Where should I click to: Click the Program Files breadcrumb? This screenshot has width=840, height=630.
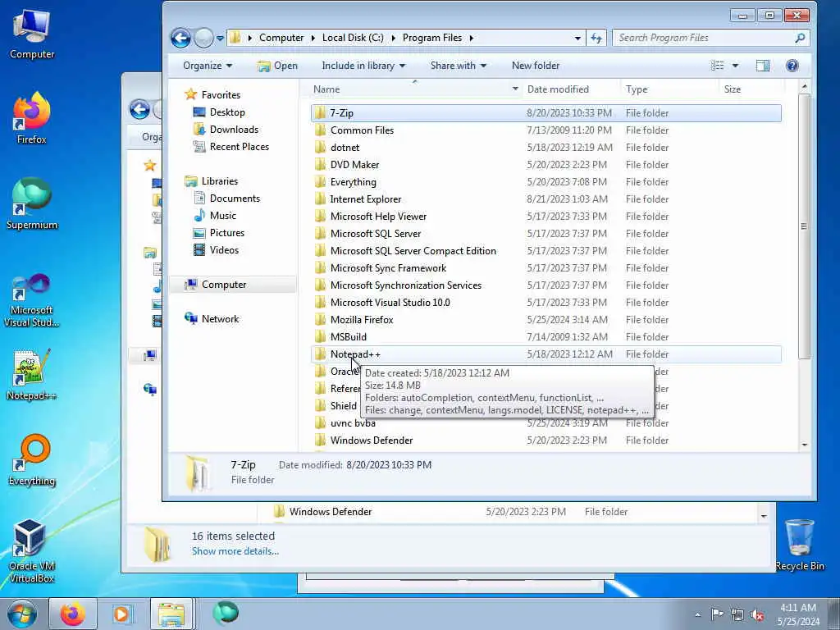pyautogui.click(x=431, y=38)
